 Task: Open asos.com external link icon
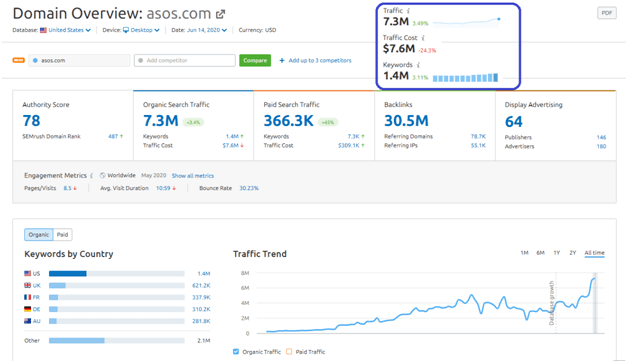(220, 14)
